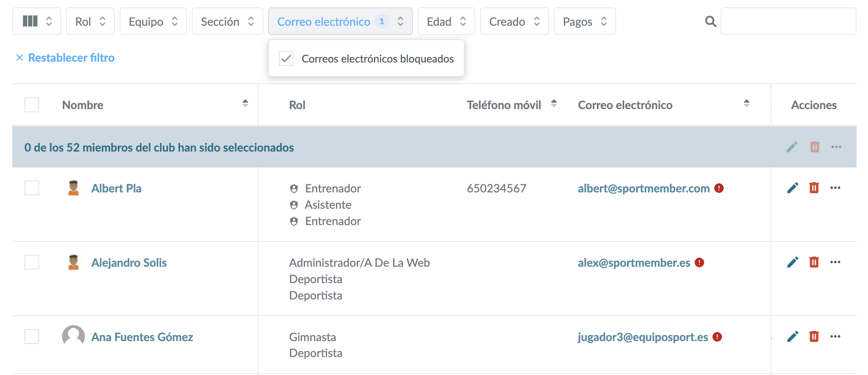The image size is (868, 375).
Task: Click blocked email warning icon for Albert
Action: pos(719,188)
